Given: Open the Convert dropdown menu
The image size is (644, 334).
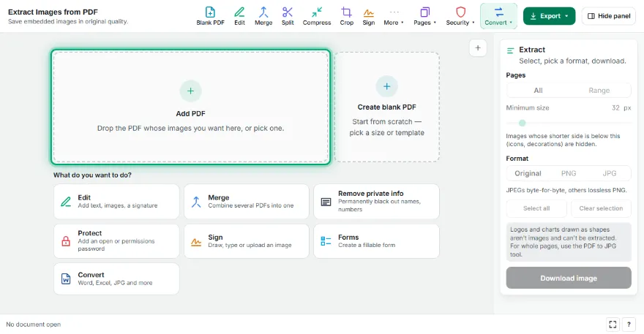Looking at the screenshot, I should [498, 16].
